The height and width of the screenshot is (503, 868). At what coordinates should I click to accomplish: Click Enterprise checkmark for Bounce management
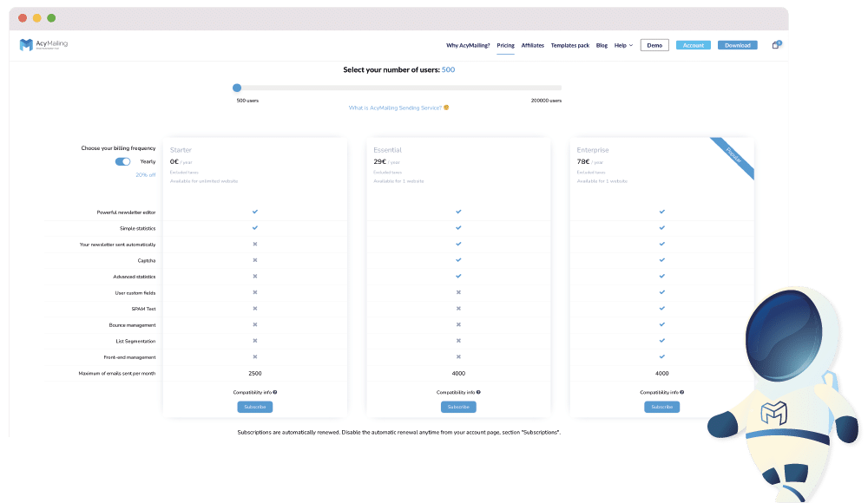[662, 325]
